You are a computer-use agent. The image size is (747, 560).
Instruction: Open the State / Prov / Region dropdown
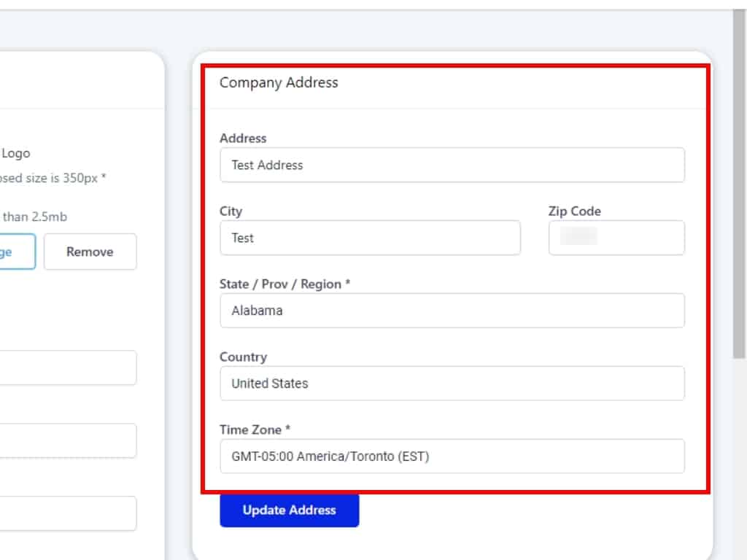click(x=452, y=311)
